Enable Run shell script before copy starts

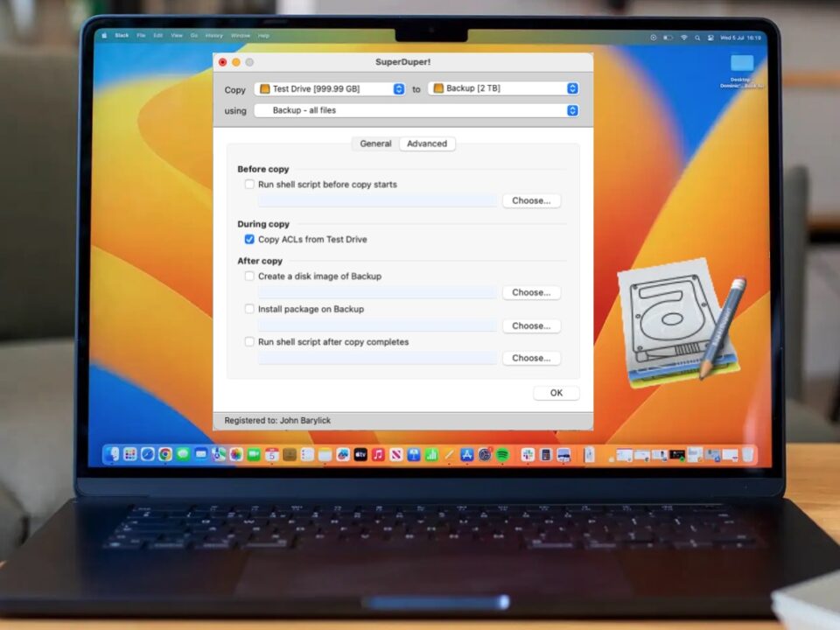click(x=249, y=185)
